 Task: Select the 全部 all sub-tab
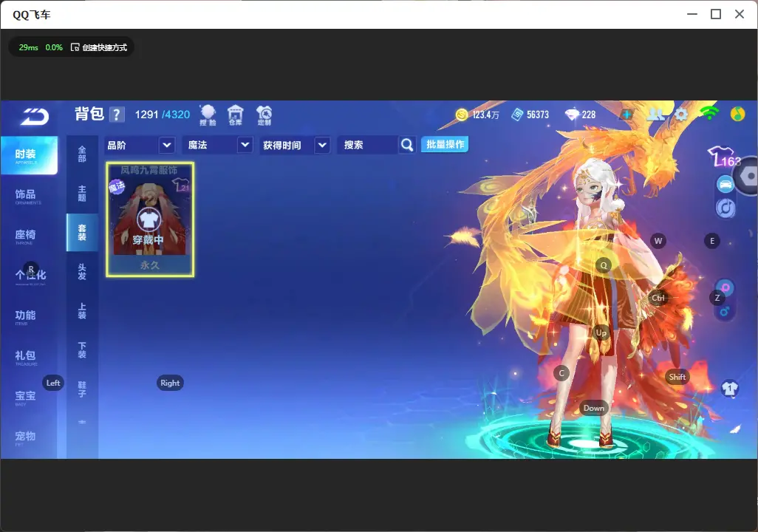[x=82, y=154]
